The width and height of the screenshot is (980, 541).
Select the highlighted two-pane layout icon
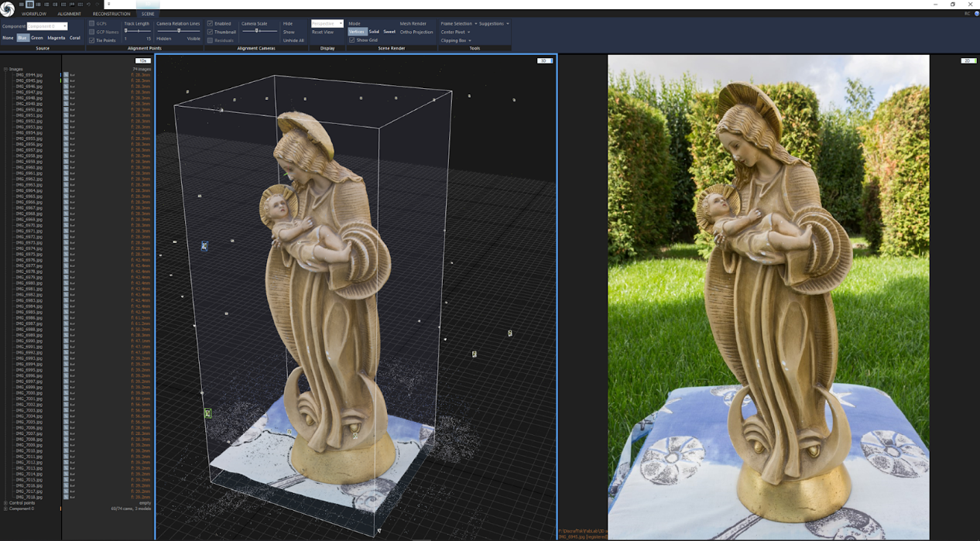29,4
